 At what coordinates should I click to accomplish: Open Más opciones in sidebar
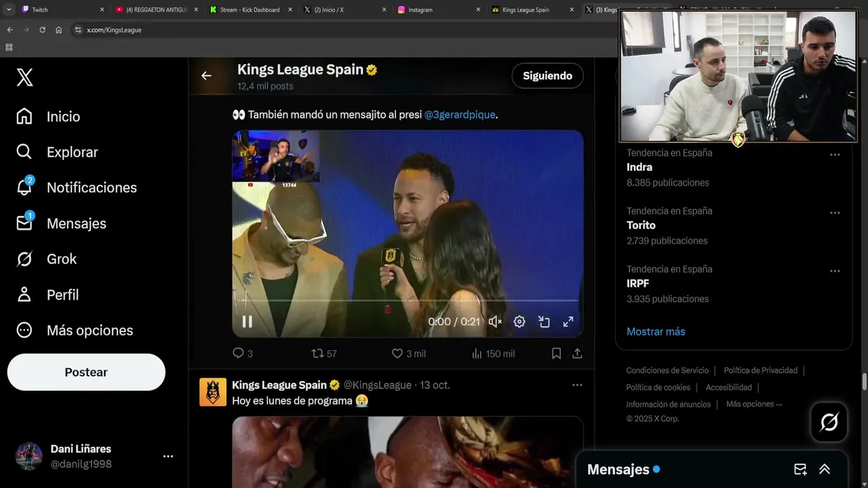click(75, 330)
